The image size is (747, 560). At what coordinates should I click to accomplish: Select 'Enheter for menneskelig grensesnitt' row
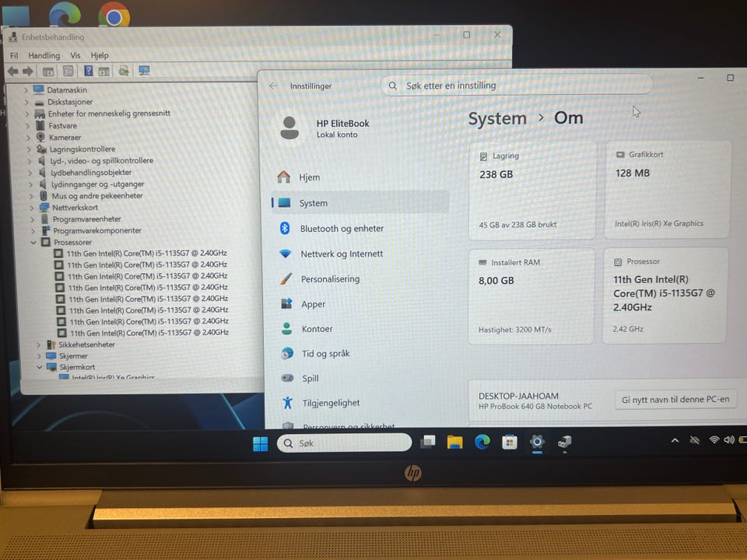point(109,114)
